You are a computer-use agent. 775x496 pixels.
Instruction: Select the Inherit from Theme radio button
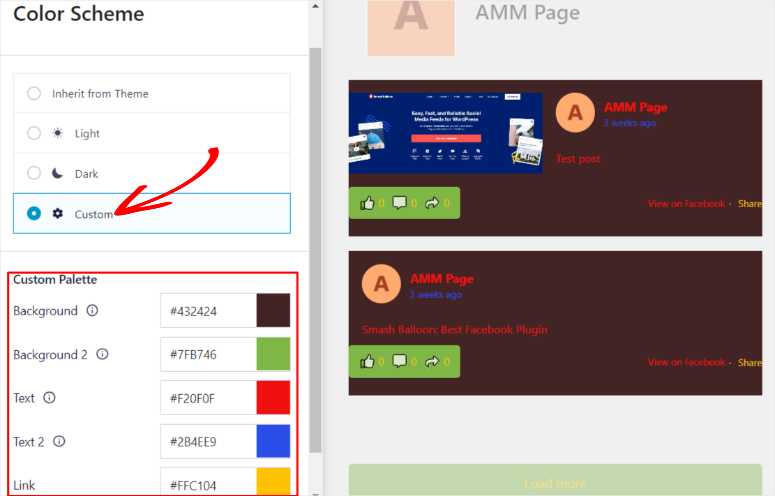point(34,93)
